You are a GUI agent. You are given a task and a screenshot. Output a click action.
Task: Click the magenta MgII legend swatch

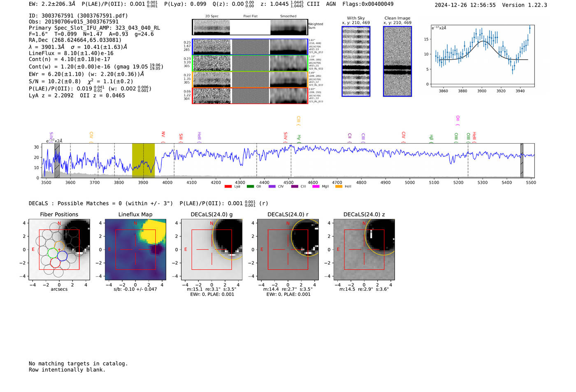[x=316, y=186]
